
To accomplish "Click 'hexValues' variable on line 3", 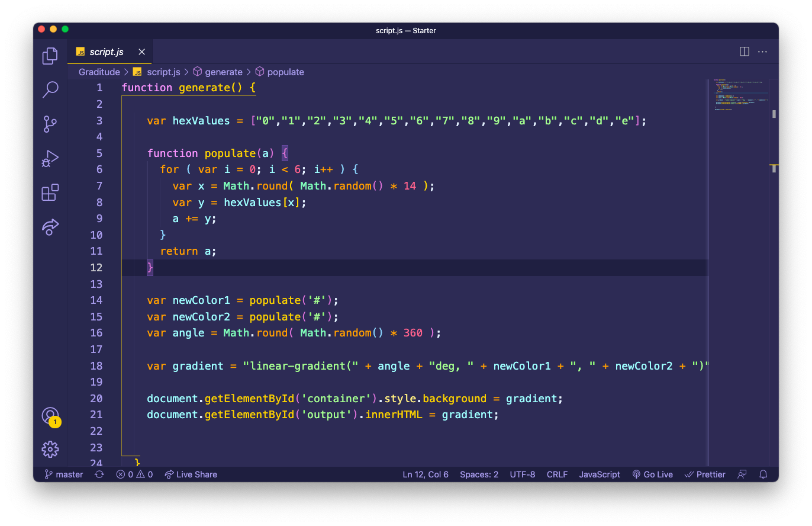I will tap(201, 121).
